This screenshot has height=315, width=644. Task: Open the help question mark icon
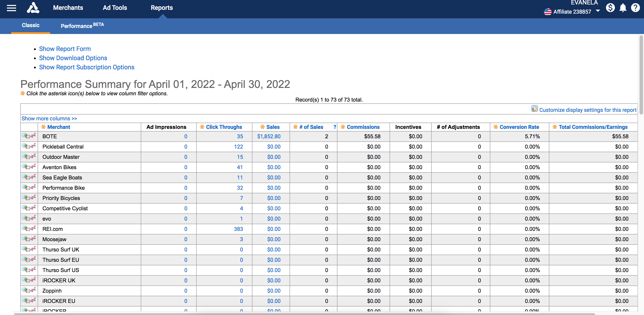pos(635,8)
